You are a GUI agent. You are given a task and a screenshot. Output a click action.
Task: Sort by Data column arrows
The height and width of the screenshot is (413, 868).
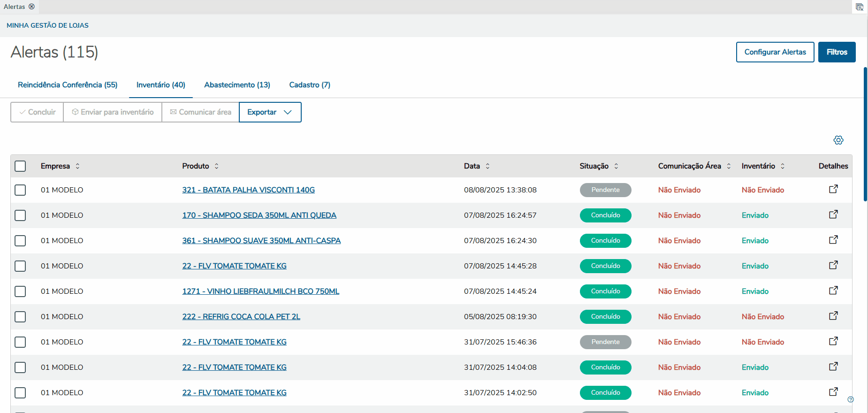pyautogui.click(x=487, y=166)
